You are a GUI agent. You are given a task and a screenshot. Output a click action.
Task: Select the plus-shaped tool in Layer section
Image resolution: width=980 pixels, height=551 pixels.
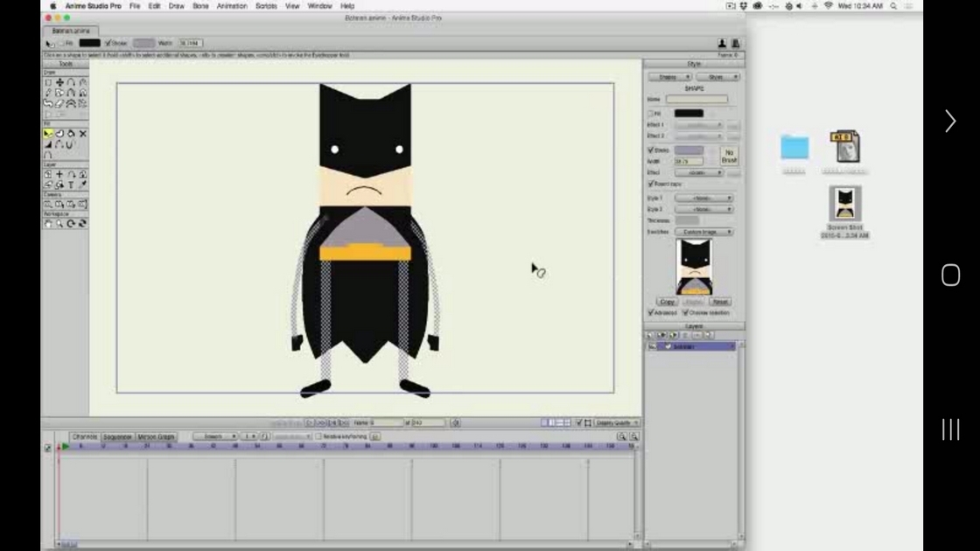coord(59,174)
